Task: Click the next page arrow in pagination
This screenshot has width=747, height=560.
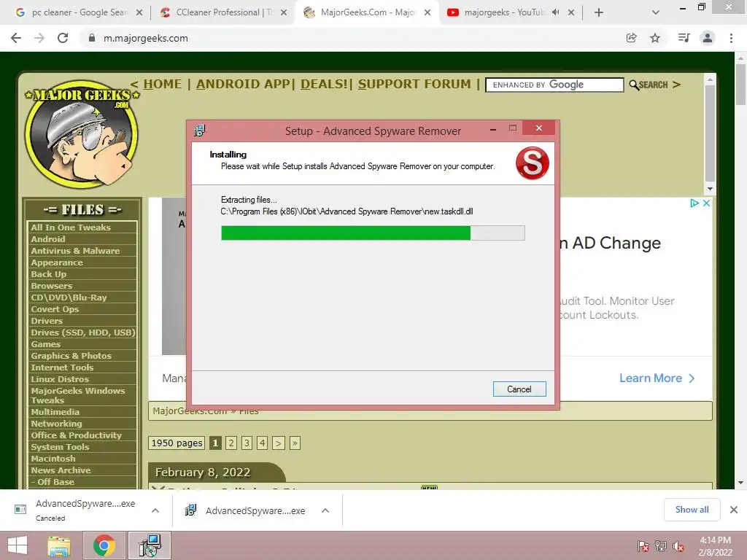Action: point(279,443)
